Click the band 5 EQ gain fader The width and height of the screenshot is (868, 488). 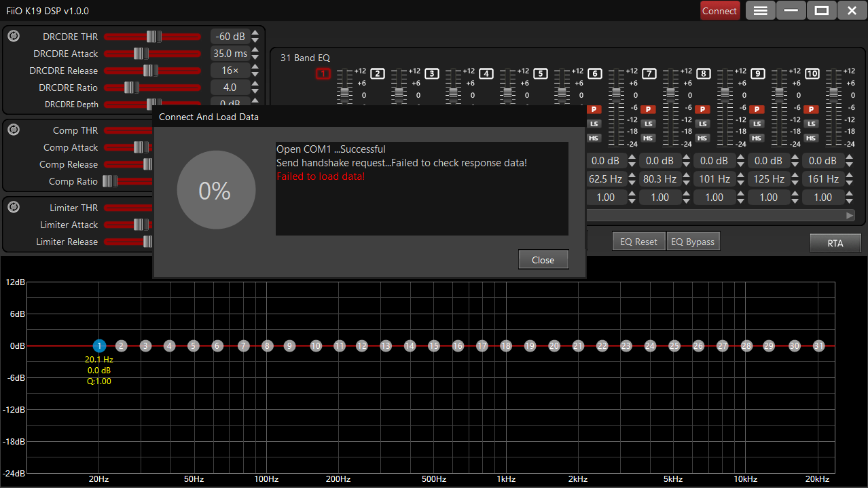tap(562, 94)
